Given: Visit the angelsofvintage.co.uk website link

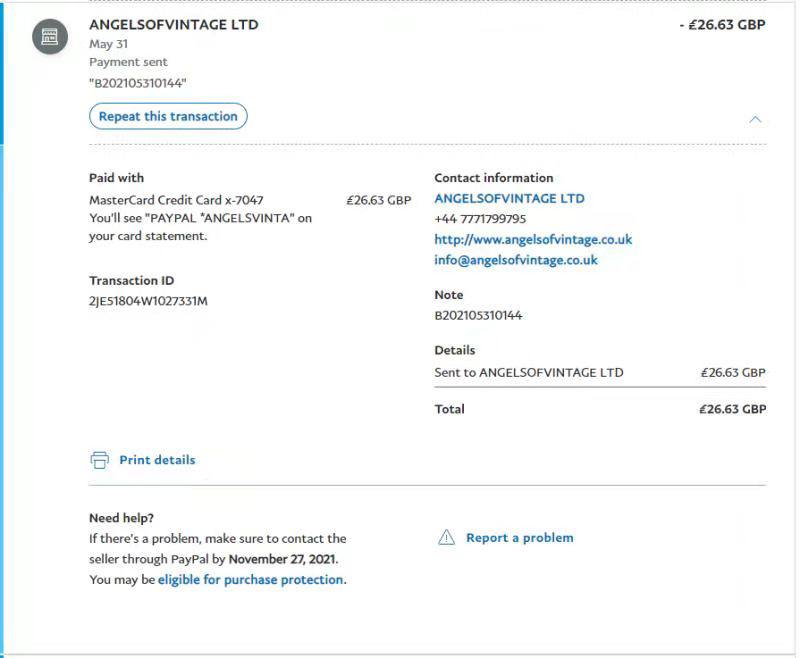Looking at the screenshot, I should click(533, 240).
